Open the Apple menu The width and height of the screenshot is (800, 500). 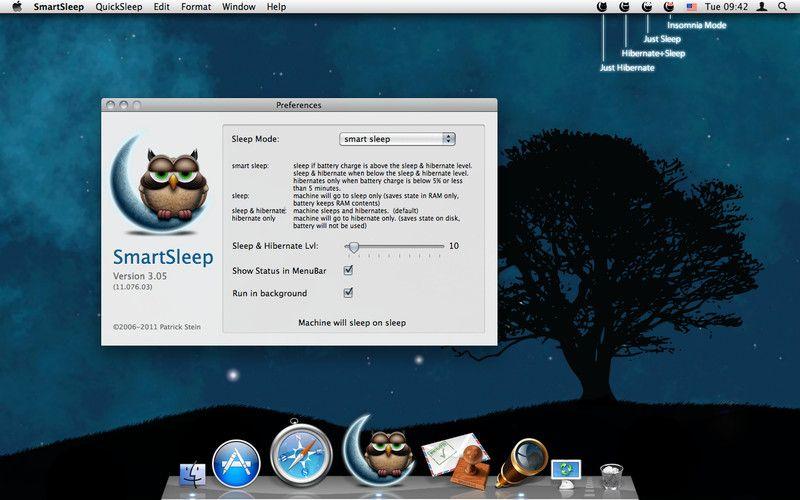pos(17,7)
